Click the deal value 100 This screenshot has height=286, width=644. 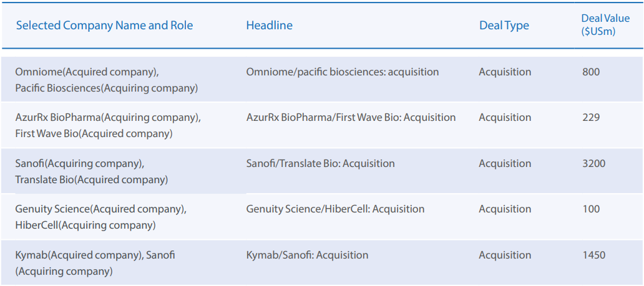[x=590, y=209]
